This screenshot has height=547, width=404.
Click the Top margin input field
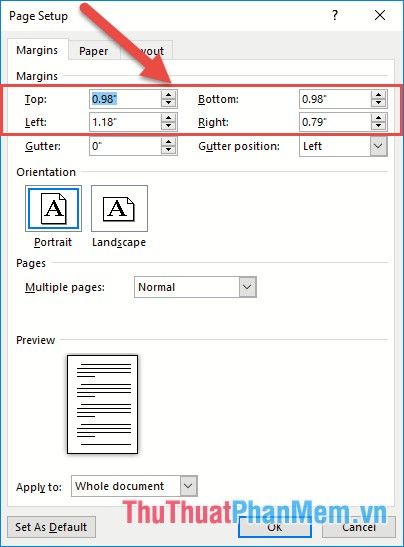click(125, 99)
